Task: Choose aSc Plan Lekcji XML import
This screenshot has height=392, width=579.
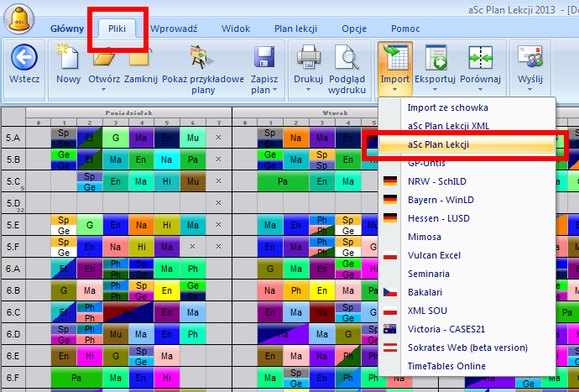Action: tap(467, 126)
